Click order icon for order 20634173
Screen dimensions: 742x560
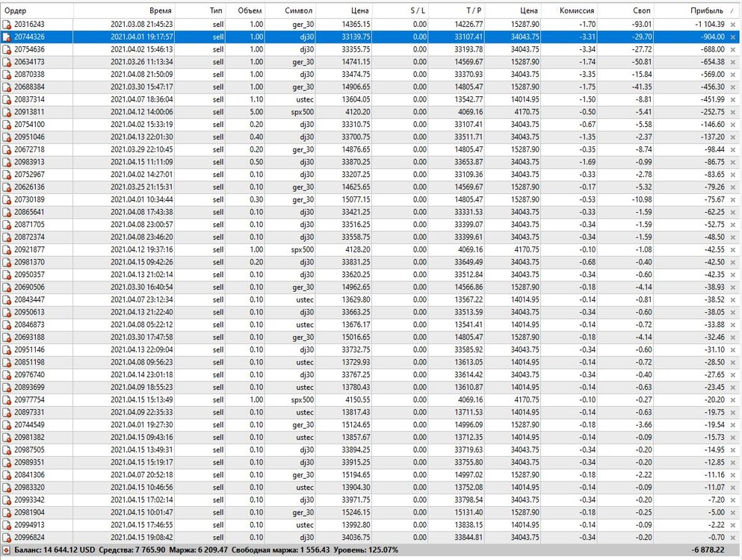pyautogui.click(x=7, y=62)
